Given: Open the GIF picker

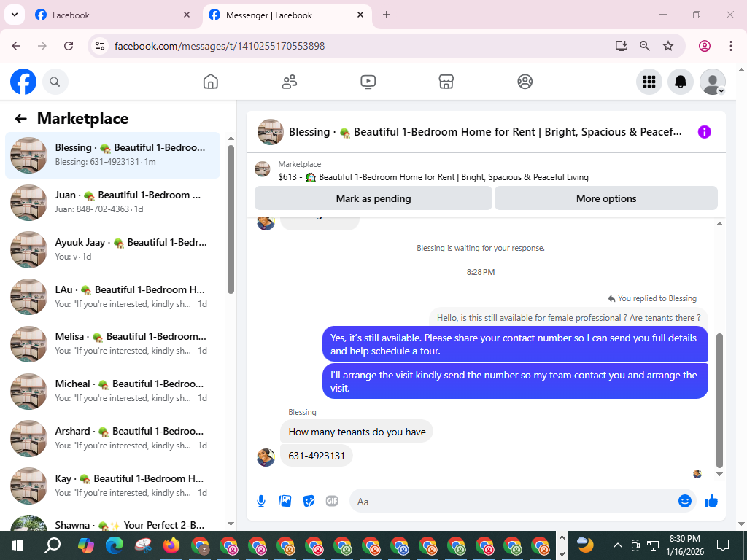Looking at the screenshot, I should coord(332,501).
